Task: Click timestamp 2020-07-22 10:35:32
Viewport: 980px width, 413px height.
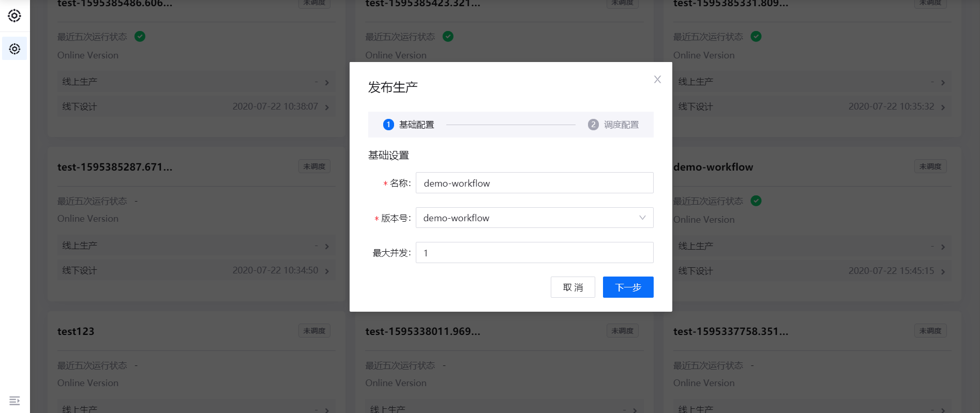Action: pos(891,106)
